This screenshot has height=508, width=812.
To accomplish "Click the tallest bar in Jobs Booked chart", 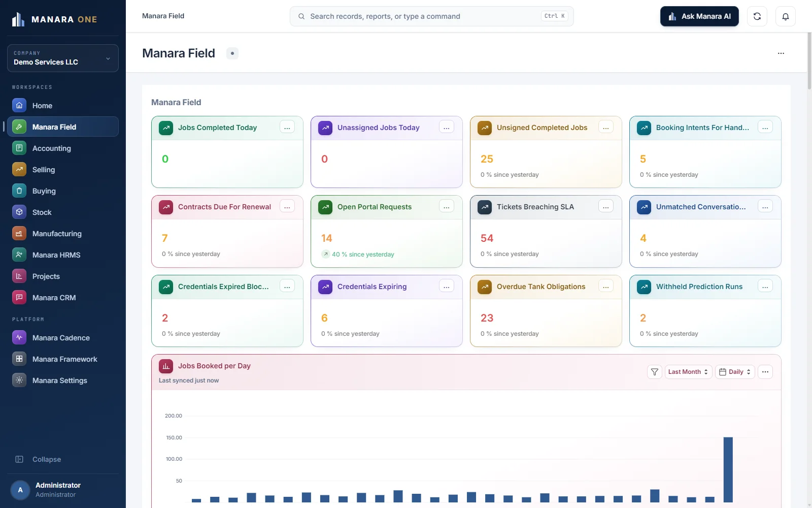I will (728, 469).
